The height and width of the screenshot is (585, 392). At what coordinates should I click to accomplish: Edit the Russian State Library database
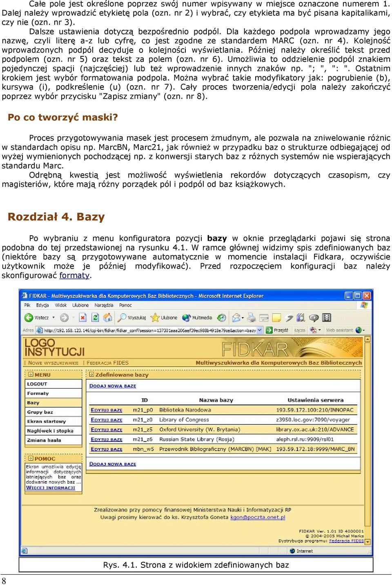click(x=106, y=439)
